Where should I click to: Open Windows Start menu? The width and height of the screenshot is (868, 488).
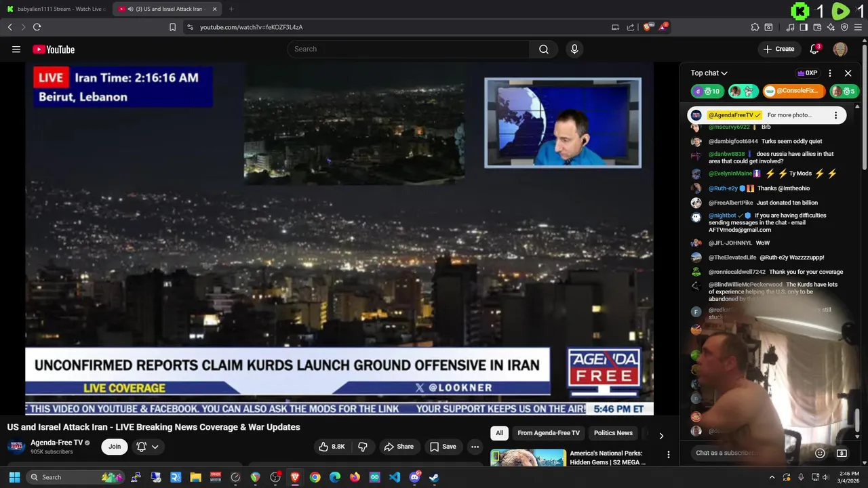pos(14,477)
